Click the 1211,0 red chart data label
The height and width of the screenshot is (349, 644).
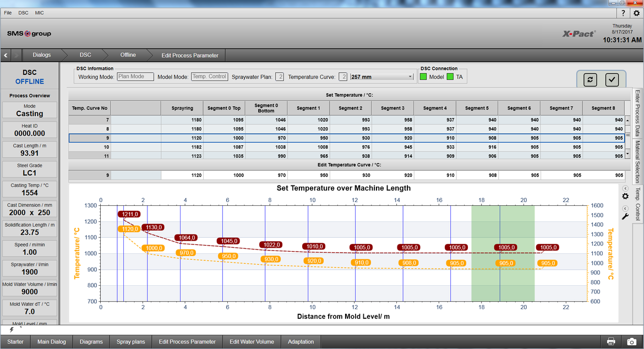[129, 214]
